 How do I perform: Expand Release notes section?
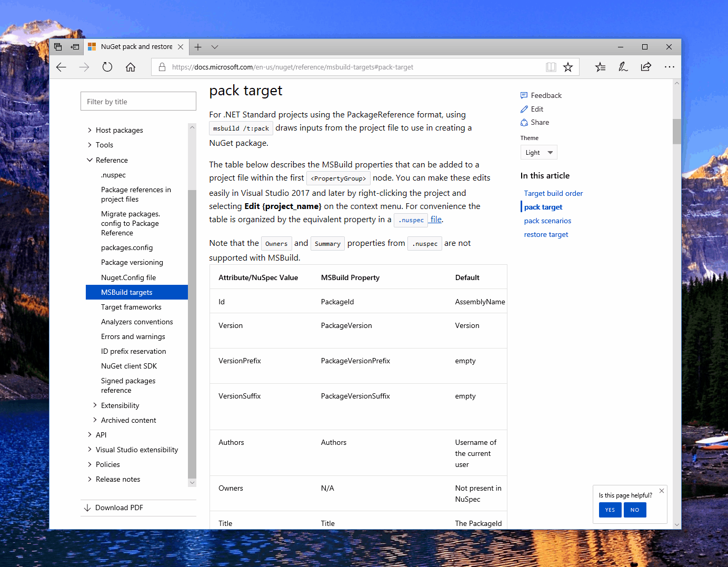[x=89, y=479]
